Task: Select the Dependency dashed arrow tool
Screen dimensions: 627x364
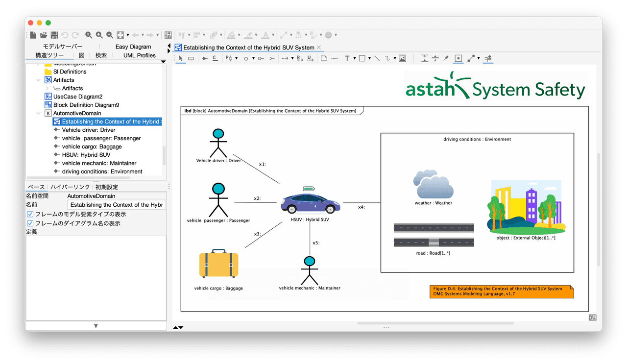Action: 285,58
